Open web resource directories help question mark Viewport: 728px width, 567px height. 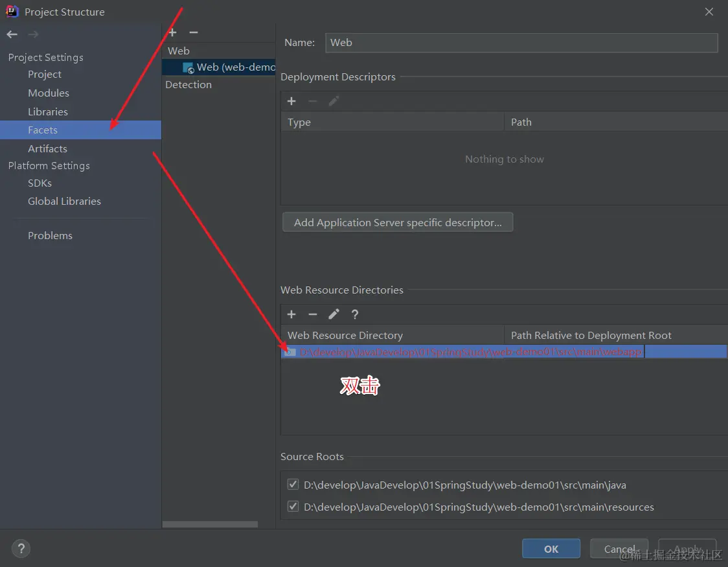coord(355,314)
